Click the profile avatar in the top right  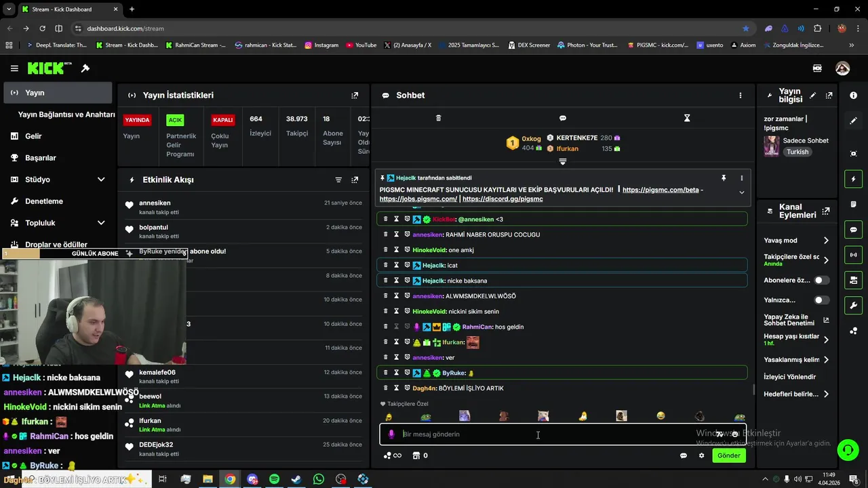tap(842, 68)
